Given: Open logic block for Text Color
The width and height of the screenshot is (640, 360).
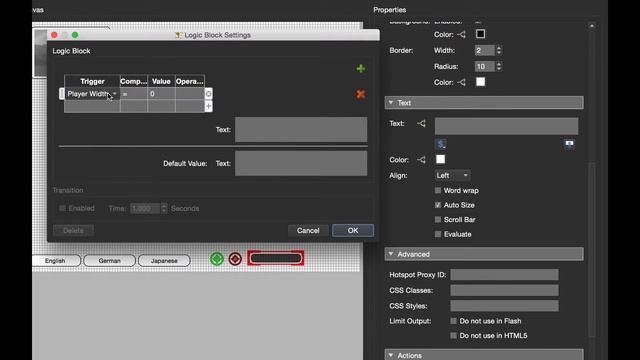Looking at the screenshot, I should coord(421,160).
